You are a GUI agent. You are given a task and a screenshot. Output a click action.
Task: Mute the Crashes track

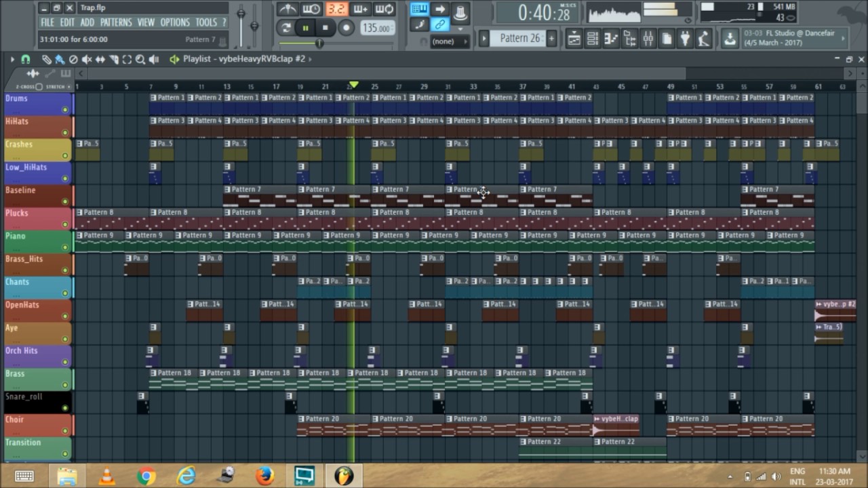pos(65,155)
